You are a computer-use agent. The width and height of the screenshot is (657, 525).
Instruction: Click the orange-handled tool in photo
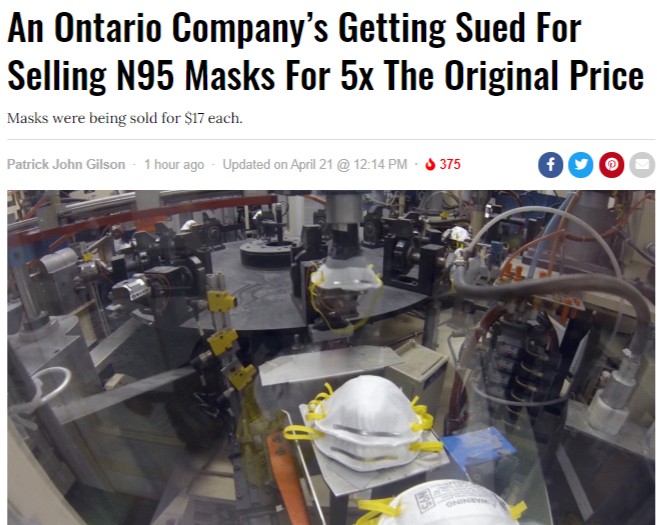(x=287, y=478)
